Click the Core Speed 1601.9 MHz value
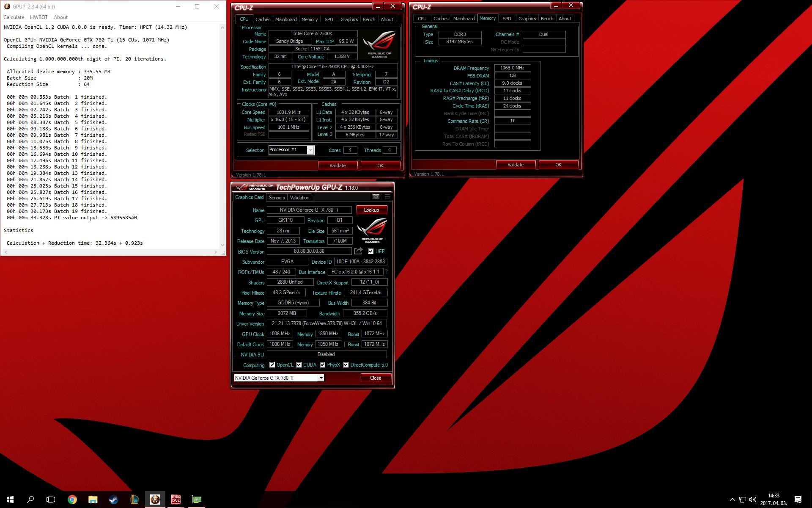Image resolution: width=812 pixels, height=508 pixels. point(288,112)
